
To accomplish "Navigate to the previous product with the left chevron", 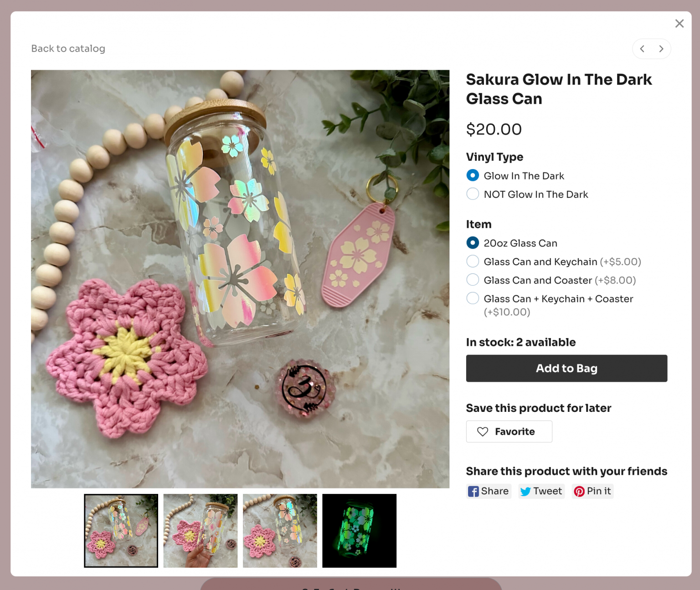I will 642,49.
